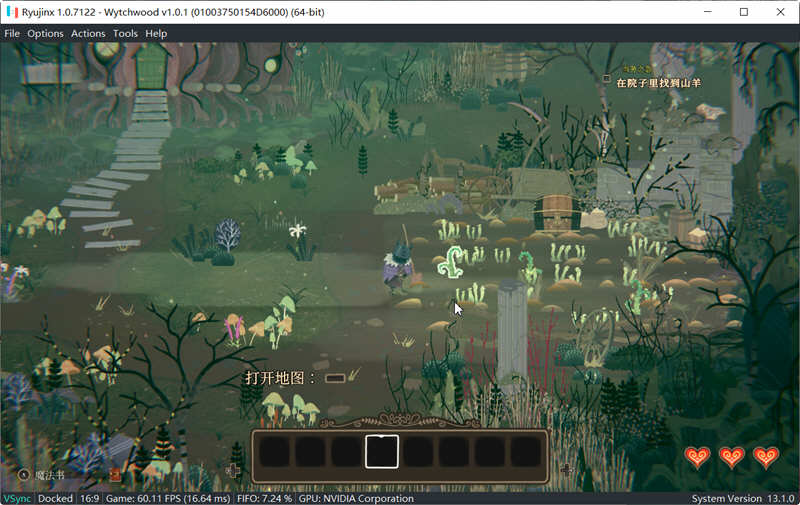The height and width of the screenshot is (505, 800).
Task: Click the map button glyph beside 打开地图
Action: [335, 378]
